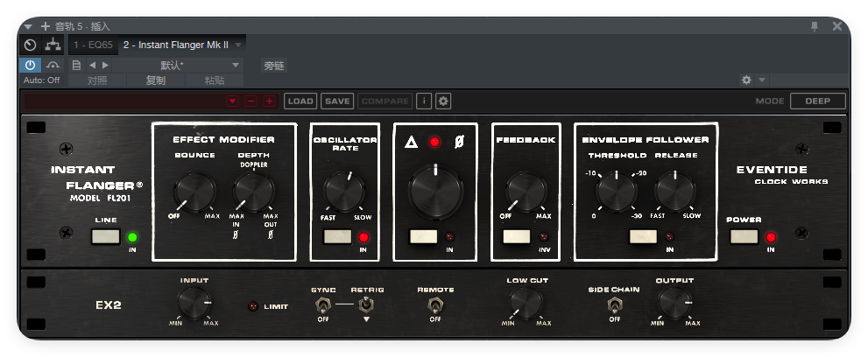Click the 对照 compare item

click(x=97, y=80)
